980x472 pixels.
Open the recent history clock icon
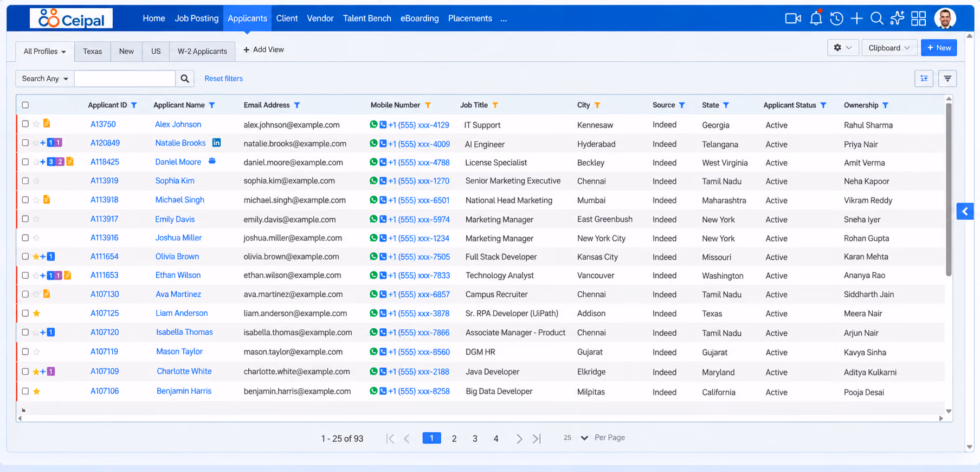pos(836,18)
